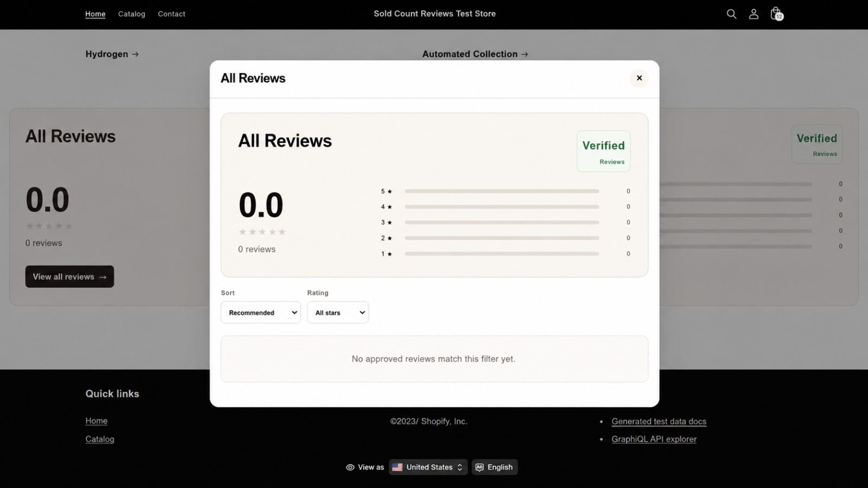Click the language icon beside English
Viewport: 868px width, 488px height.
pyautogui.click(x=480, y=467)
